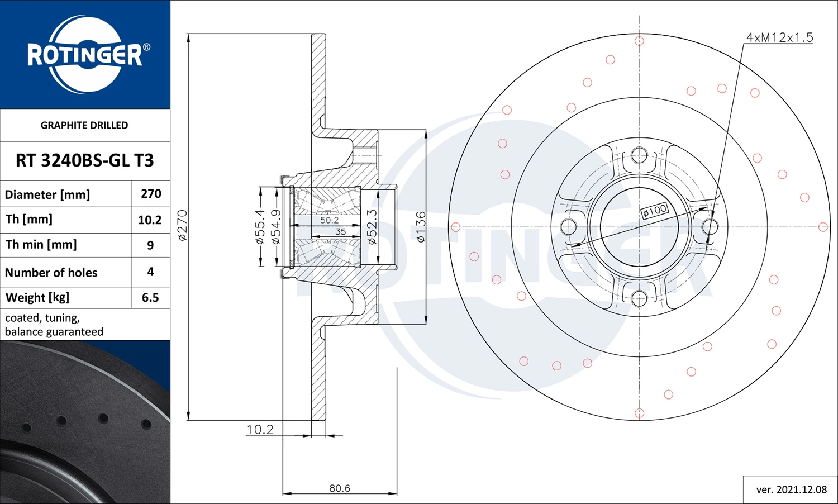Image resolution: width=838 pixels, height=504 pixels.
Task: Click the ROTINGER logo
Action: (x=88, y=54)
